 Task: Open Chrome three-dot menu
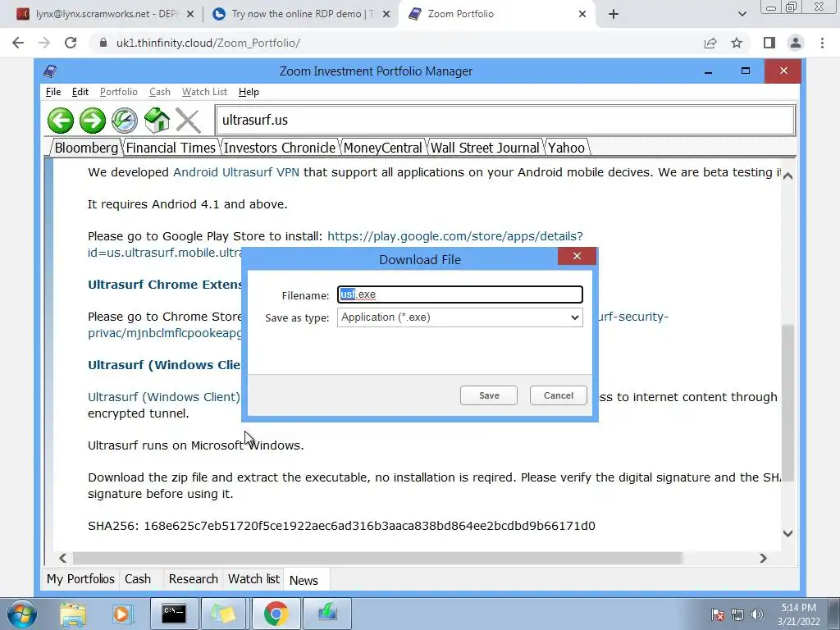click(x=822, y=43)
